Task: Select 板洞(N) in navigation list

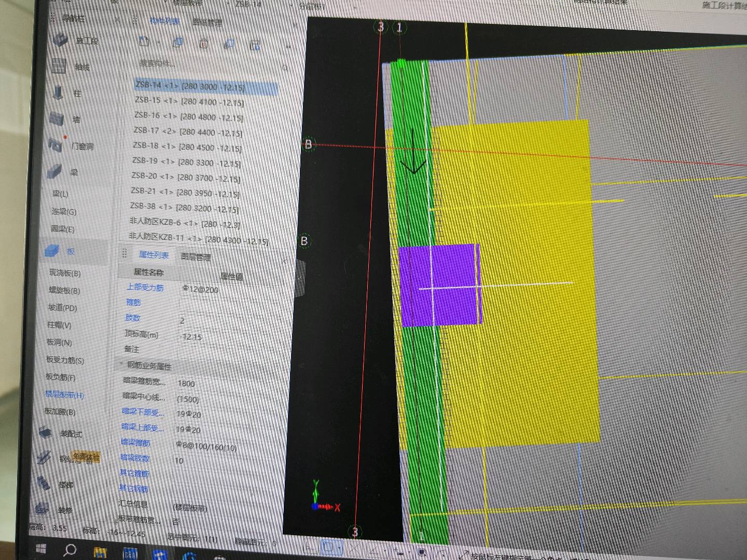Action: pos(59,342)
